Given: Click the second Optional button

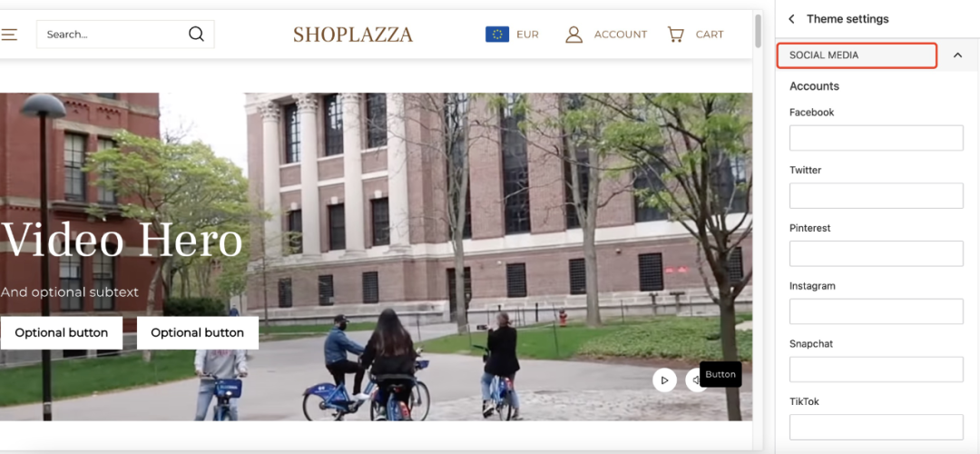Looking at the screenshot, I should coord(198,332).
